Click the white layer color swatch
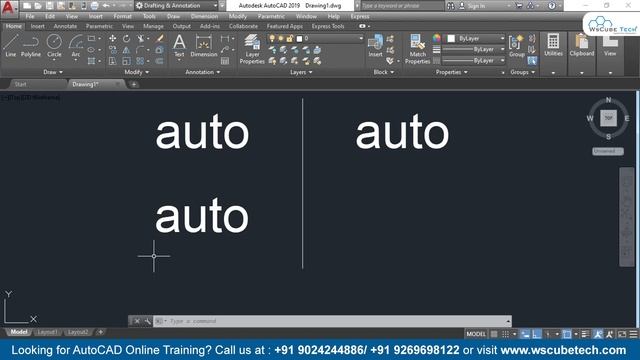This screenshot has width=640, height=360. click(299, 39)
